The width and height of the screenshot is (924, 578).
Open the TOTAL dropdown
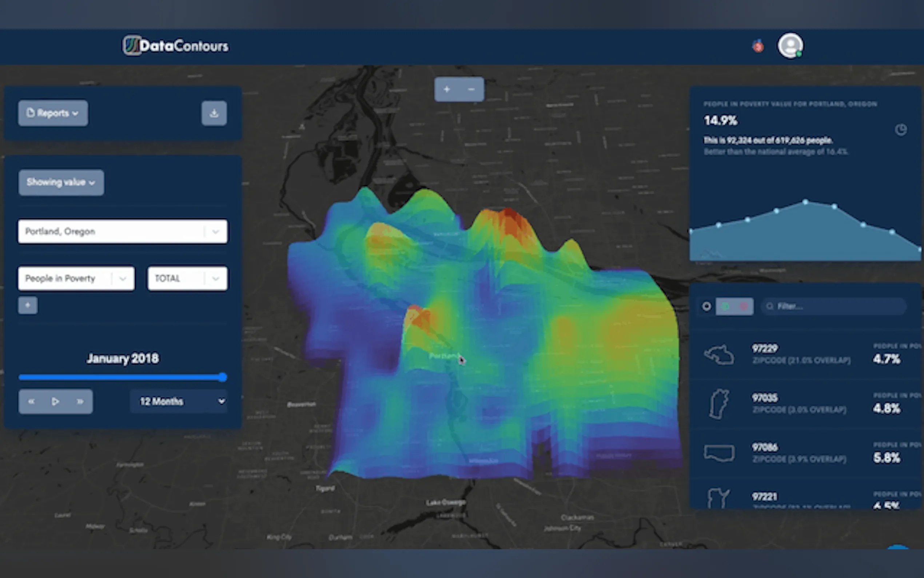tap(187, 278)
